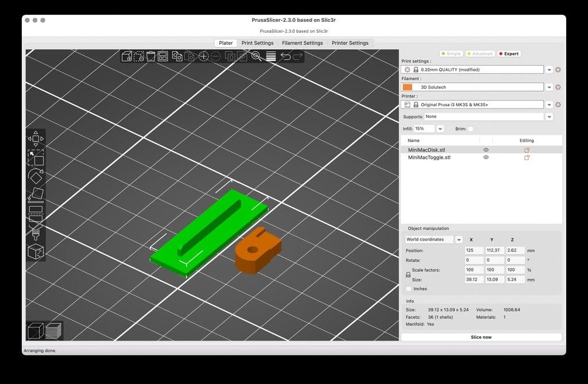Click the Split to objects icon
The image size is (588, 384).
[230, 57]
